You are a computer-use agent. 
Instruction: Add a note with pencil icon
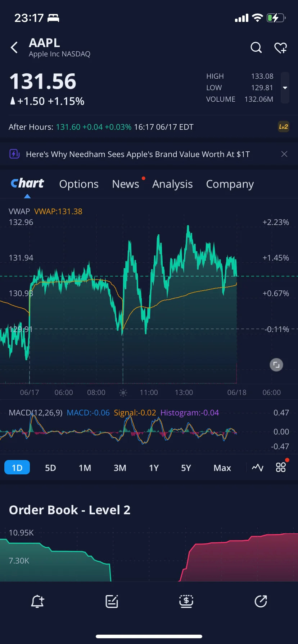tap(112, 601)
